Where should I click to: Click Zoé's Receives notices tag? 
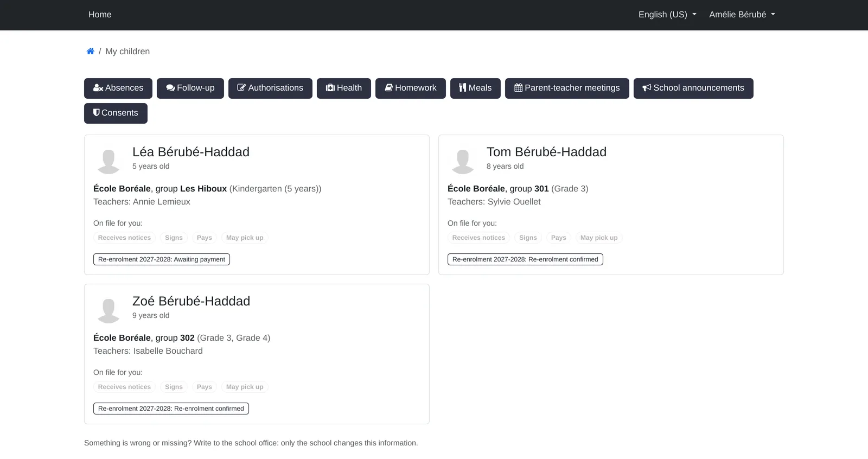[124, 387]
